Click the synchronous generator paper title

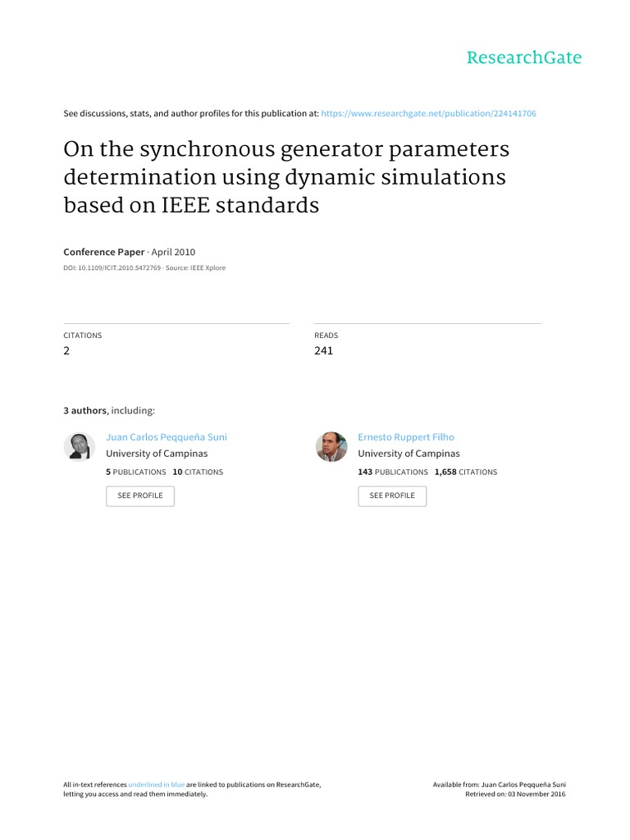click(286, 177)
